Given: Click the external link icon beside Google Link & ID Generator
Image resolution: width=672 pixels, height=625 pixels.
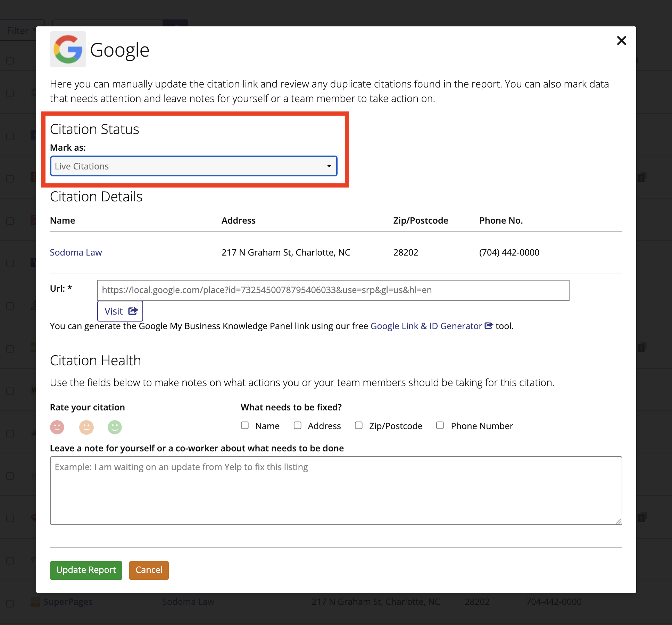Looking at the screenshot, I should [489, 326].
